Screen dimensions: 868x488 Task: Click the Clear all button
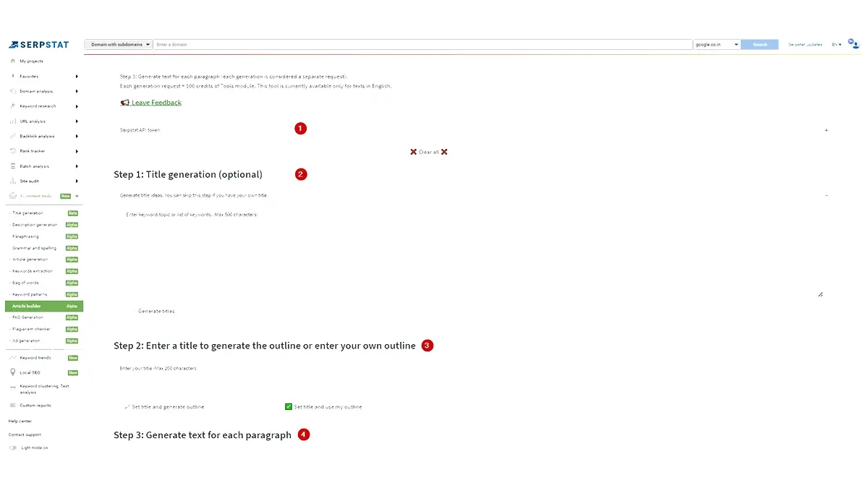tap(429, 152)
